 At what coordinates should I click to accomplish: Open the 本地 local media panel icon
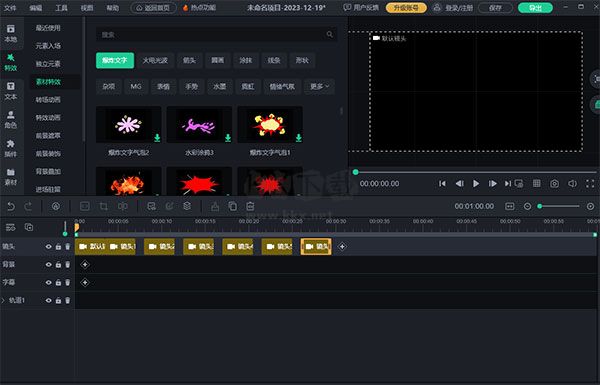coord(11,33)
